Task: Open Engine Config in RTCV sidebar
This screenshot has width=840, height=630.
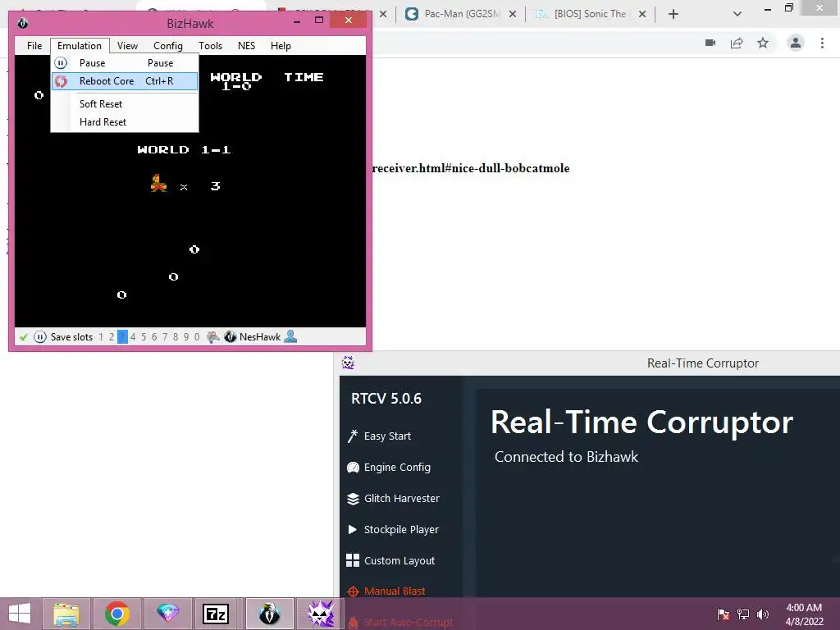Action: (x=396, y=467)
